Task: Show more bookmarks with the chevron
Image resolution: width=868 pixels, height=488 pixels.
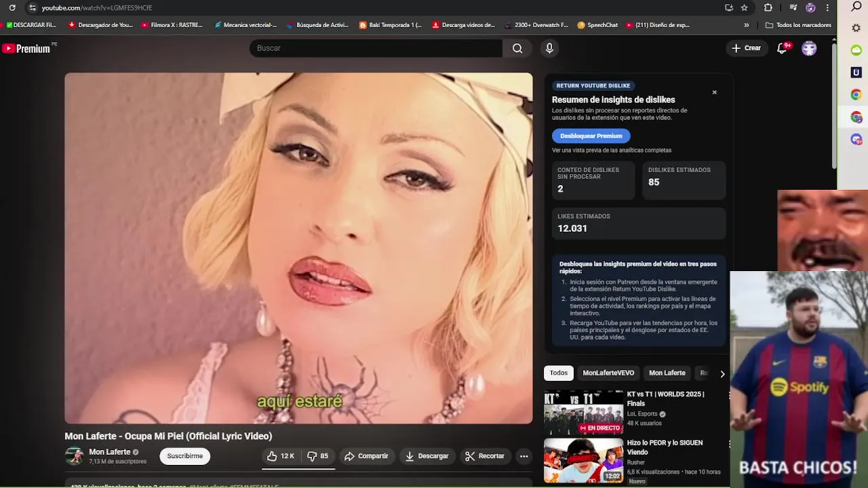Action: coord(747,25)
